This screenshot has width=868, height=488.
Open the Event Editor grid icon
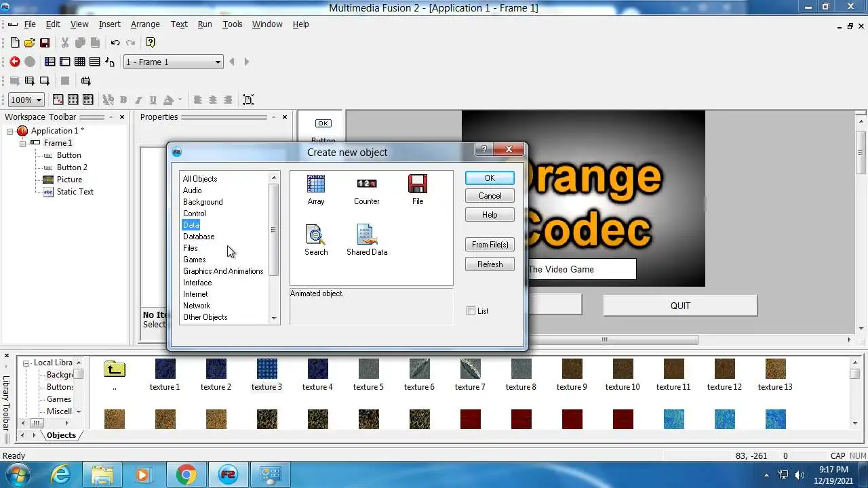[x=80, y=62]
